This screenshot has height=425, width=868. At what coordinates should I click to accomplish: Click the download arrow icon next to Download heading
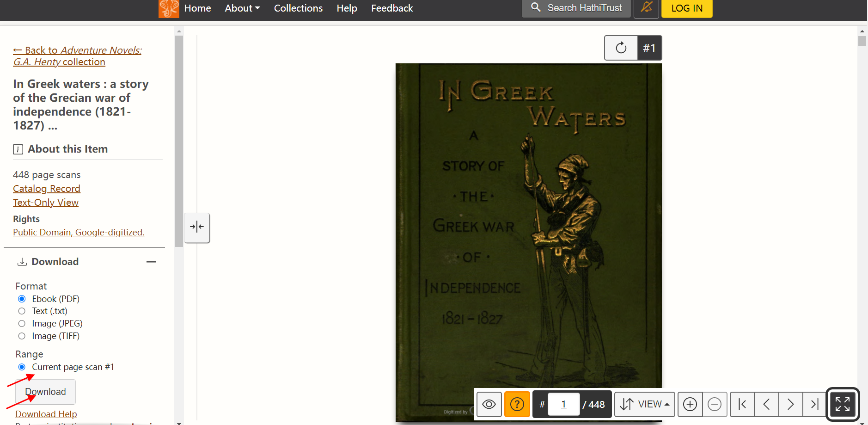22,262
